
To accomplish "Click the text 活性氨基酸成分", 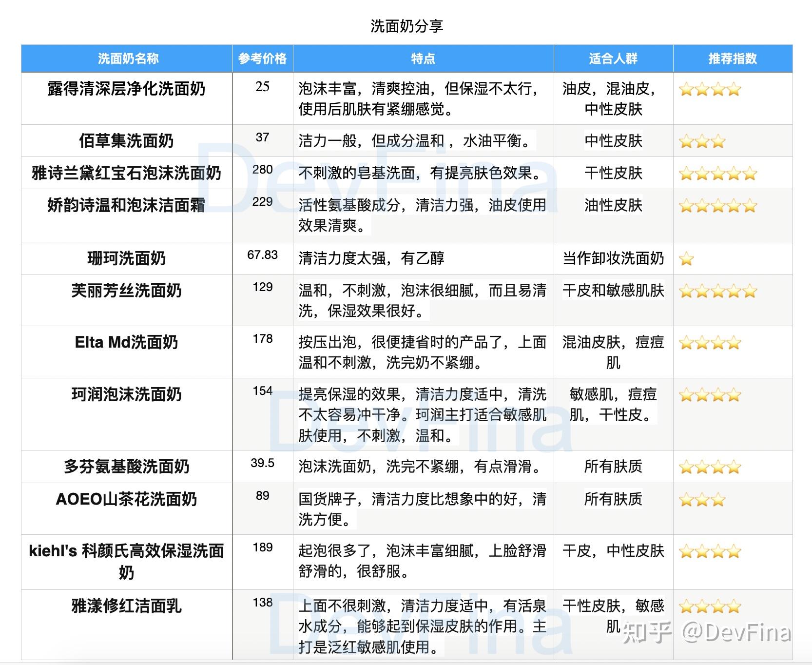I will [349, 205].
